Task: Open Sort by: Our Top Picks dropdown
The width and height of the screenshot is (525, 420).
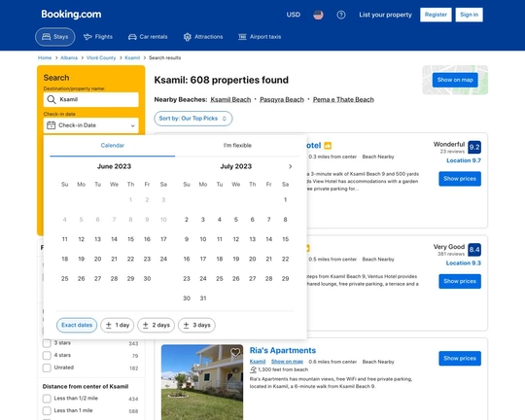Action: [193, 119]
